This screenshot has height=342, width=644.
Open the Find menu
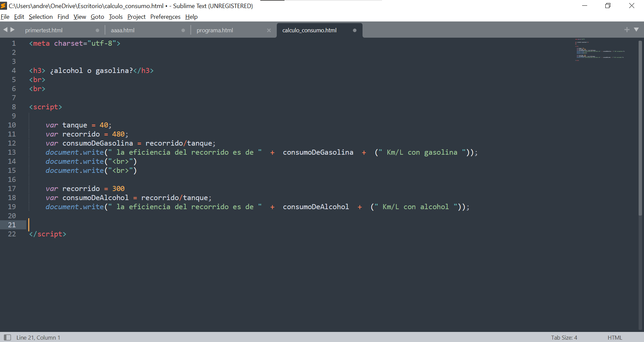[x=63, y=17]
